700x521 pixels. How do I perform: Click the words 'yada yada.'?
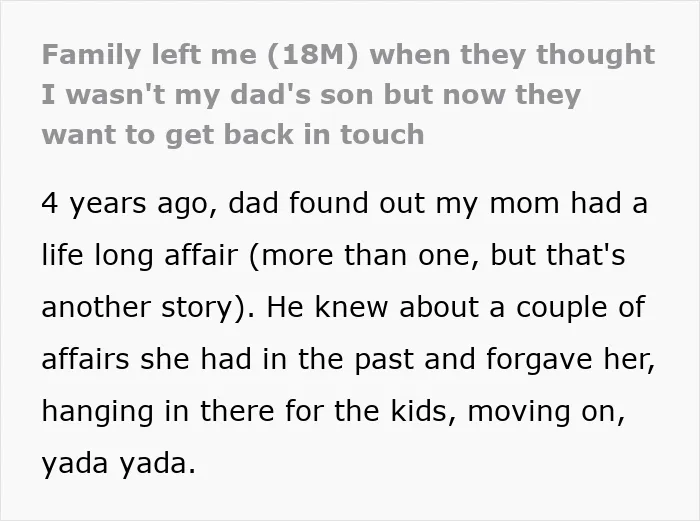click(x=119, y=464)
